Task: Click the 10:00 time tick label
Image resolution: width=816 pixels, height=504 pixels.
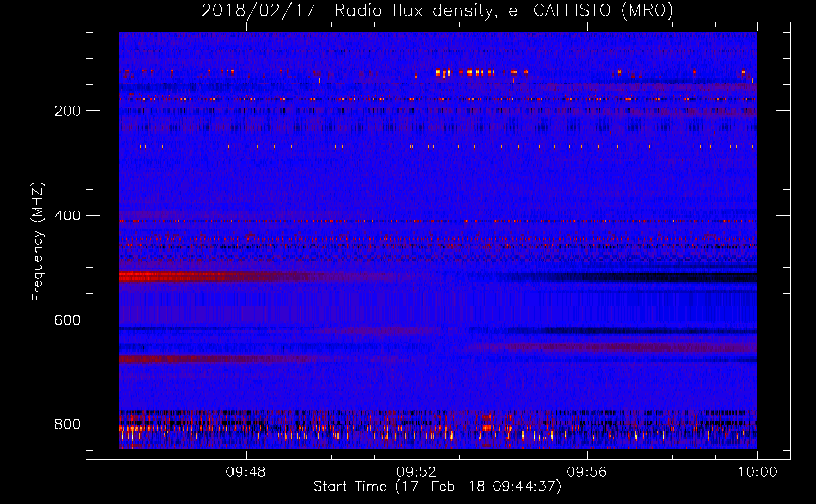Action: [x=757, y=472]
